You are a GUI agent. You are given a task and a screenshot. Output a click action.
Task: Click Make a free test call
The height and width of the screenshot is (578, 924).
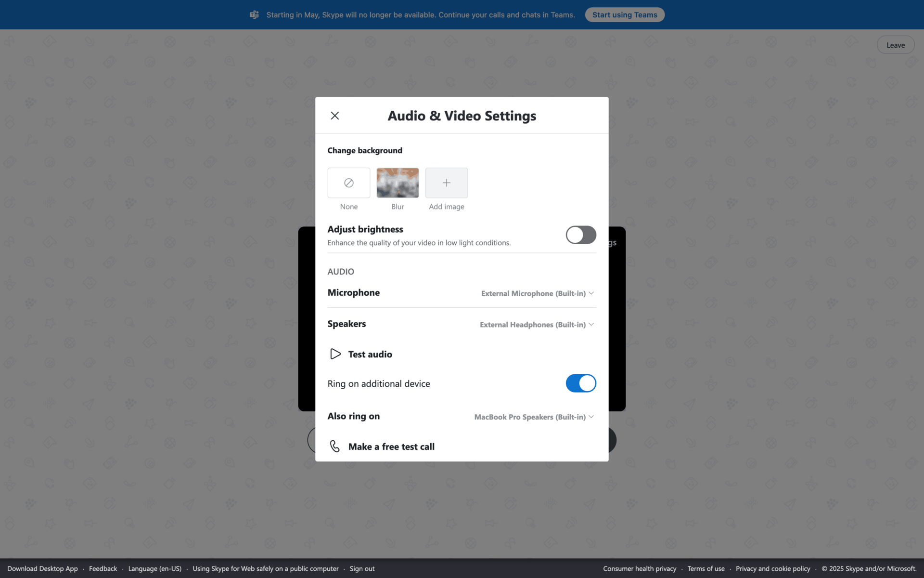391,447
